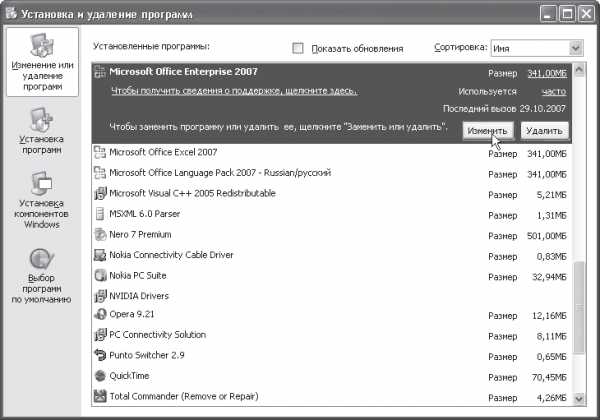Click the Nero 7 Premium program icon
Image resolution: width=600 pixels, height=420 pixels.
pos(99,234)
